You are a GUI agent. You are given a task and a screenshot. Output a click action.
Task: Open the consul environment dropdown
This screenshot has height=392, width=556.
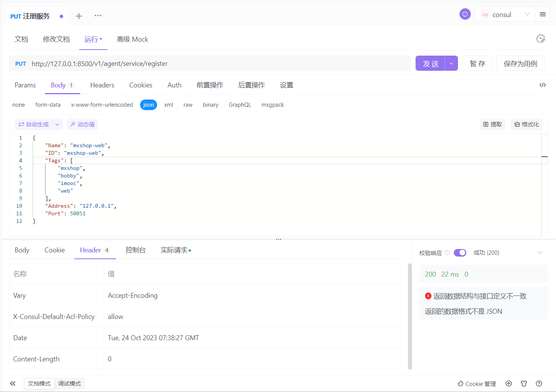coord(505,14)
